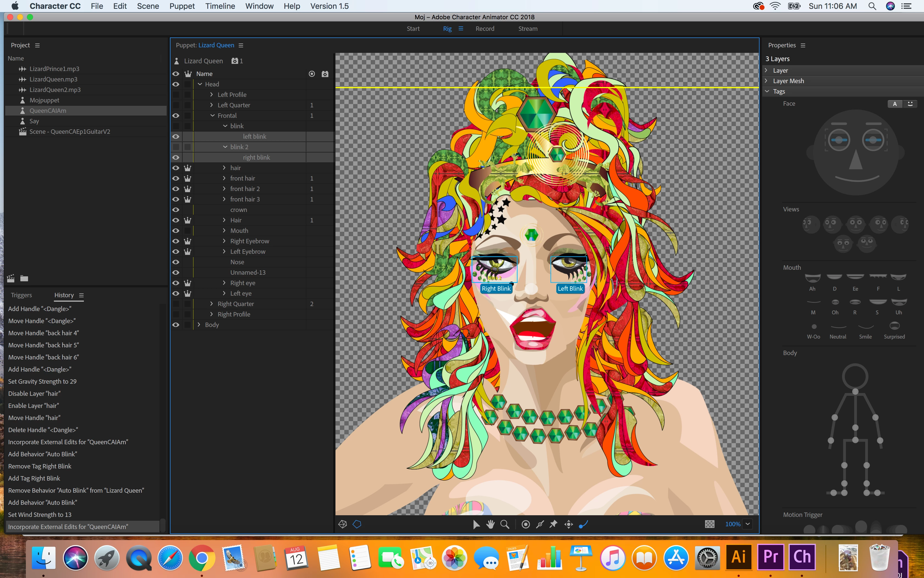Image resolution: width=924 pixels, height=578 pixels.
Task: Collapse the Frontal group
Action: point(213,115)
